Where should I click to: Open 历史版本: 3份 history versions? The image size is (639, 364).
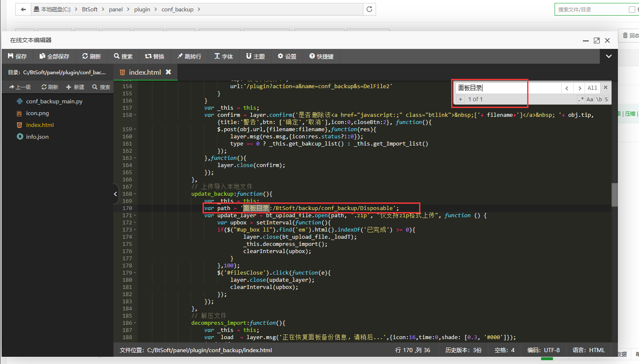pyautogui.click(x=463, y=350)
